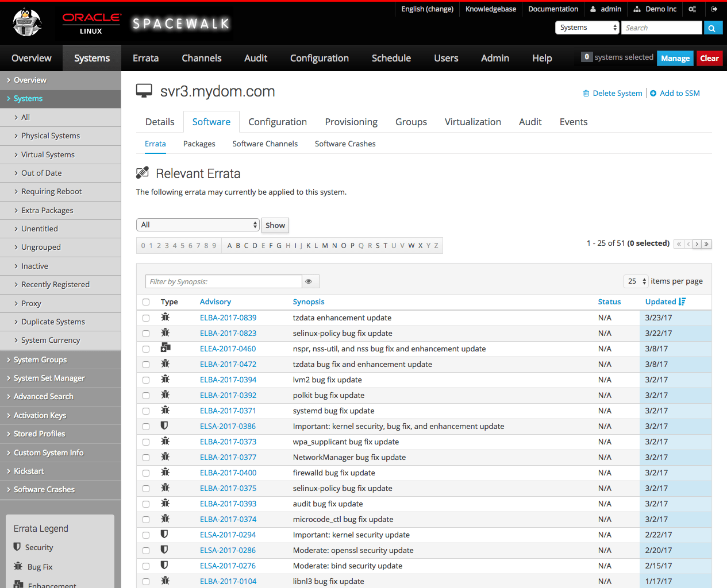This screenshot has height=588, width=727.
Task: Open the errata type All dropdown
Action: point(198,225)
